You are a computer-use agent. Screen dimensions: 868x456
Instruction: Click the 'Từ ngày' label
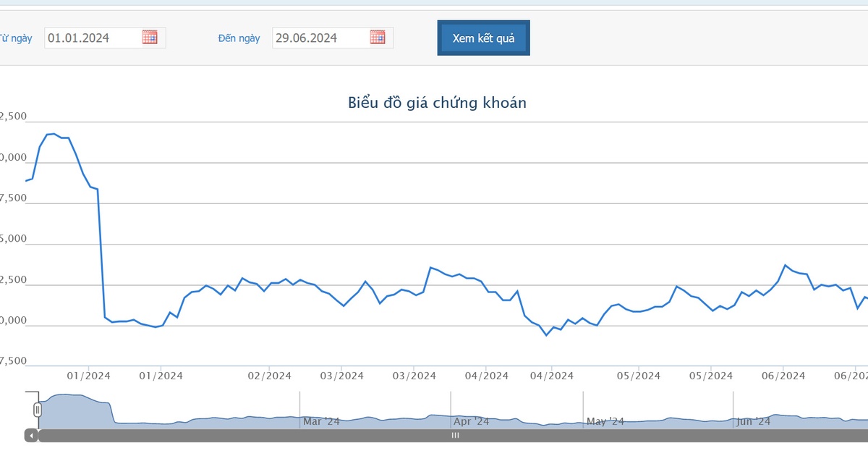tap(15, 38)
